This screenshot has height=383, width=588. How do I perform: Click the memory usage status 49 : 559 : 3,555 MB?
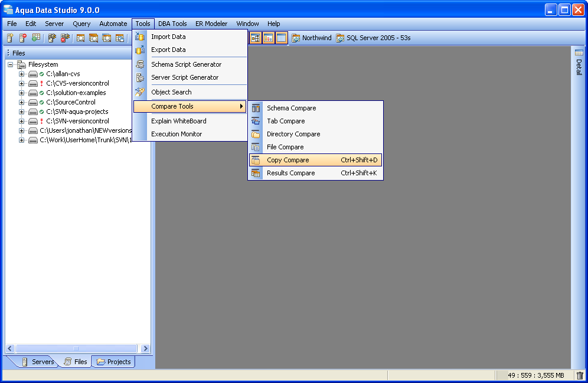pyautogui.click(x=535, y=375)
